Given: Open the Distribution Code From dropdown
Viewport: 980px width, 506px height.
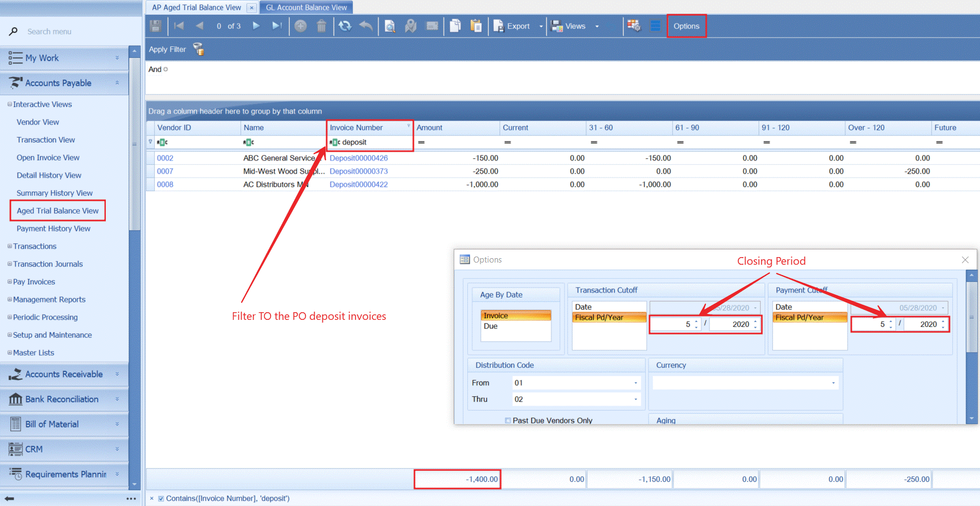Looking at the screenshot, I should (x=635, y=383).
